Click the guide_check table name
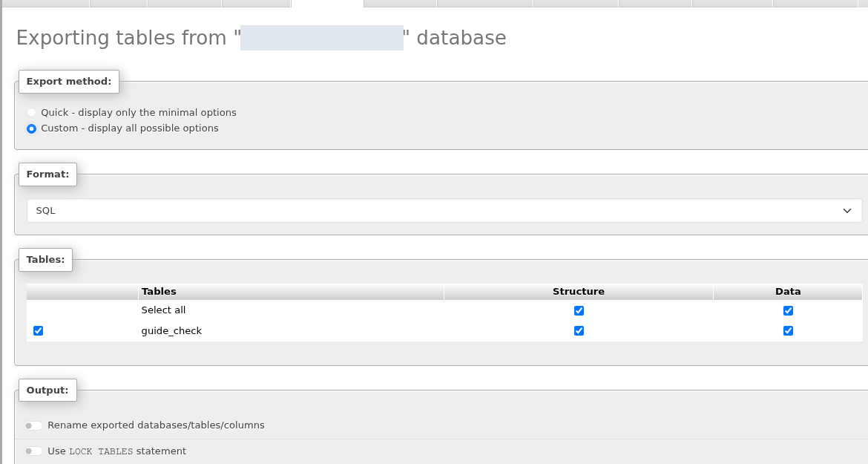868x464 pixels. point(171,330)
